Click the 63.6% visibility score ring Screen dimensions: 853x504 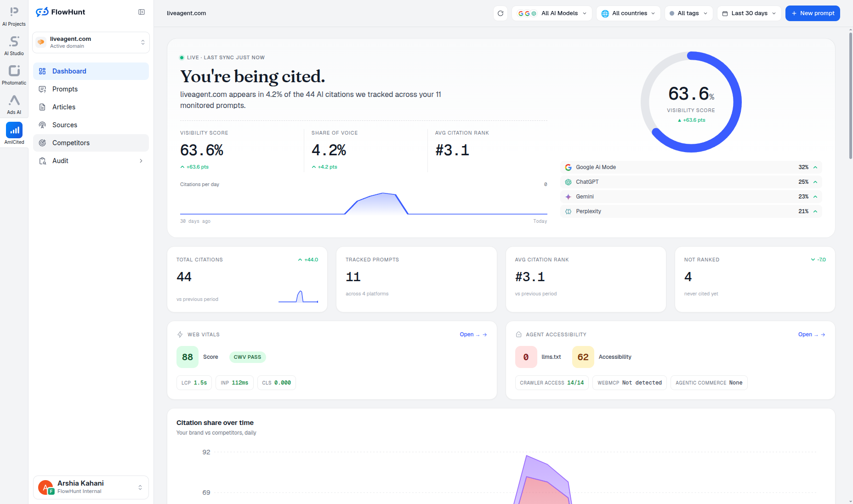click(x=691, y=102)
